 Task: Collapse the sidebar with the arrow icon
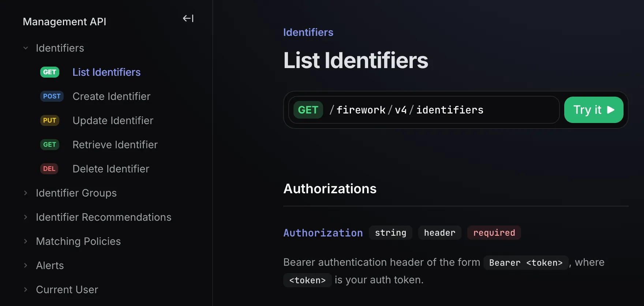(x=188, y=18)
